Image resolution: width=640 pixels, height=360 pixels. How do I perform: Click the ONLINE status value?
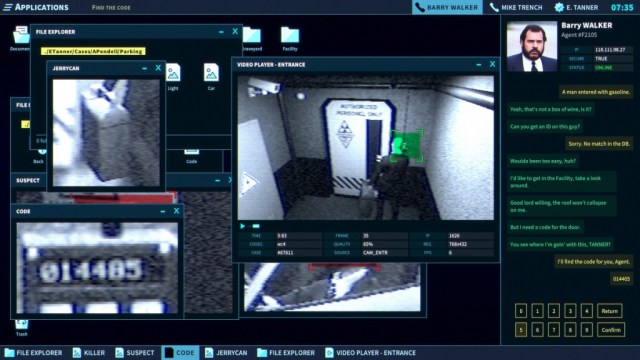[x=604, y=68]
